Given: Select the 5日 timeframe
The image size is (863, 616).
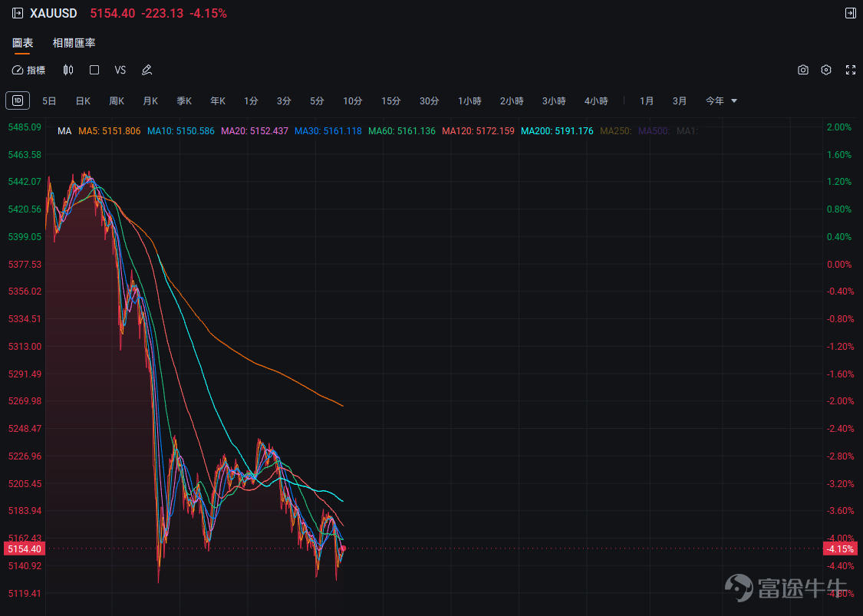Looking at the screenshot, I should [x=49, y=100].
